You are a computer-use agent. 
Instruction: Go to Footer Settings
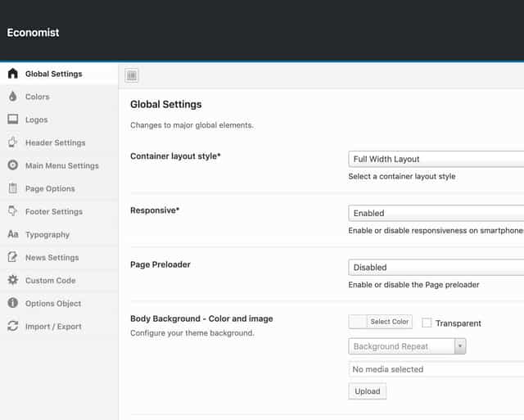(59, 211)
